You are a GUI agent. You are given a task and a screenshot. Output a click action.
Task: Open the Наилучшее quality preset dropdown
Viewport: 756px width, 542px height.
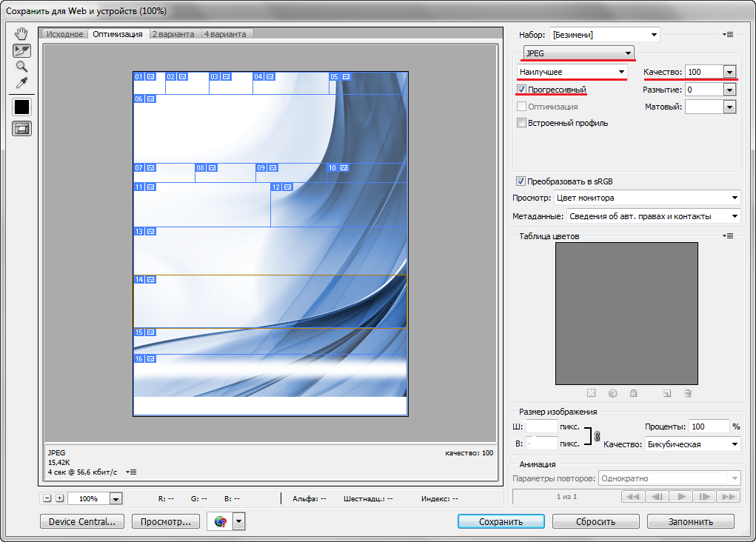tap(572, 72)
